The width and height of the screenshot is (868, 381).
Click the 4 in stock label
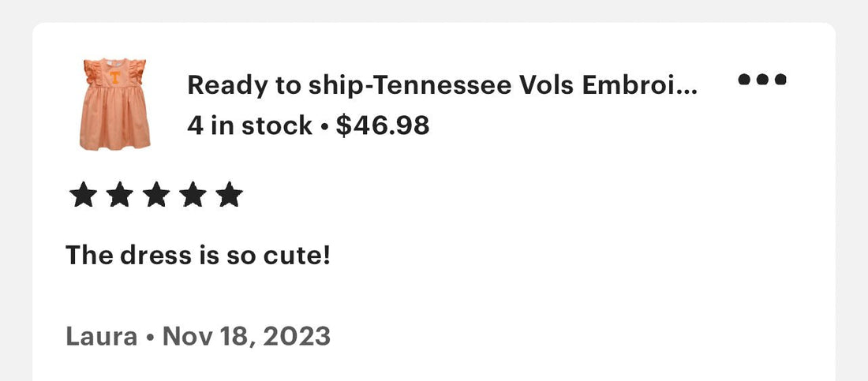(249, 125)
